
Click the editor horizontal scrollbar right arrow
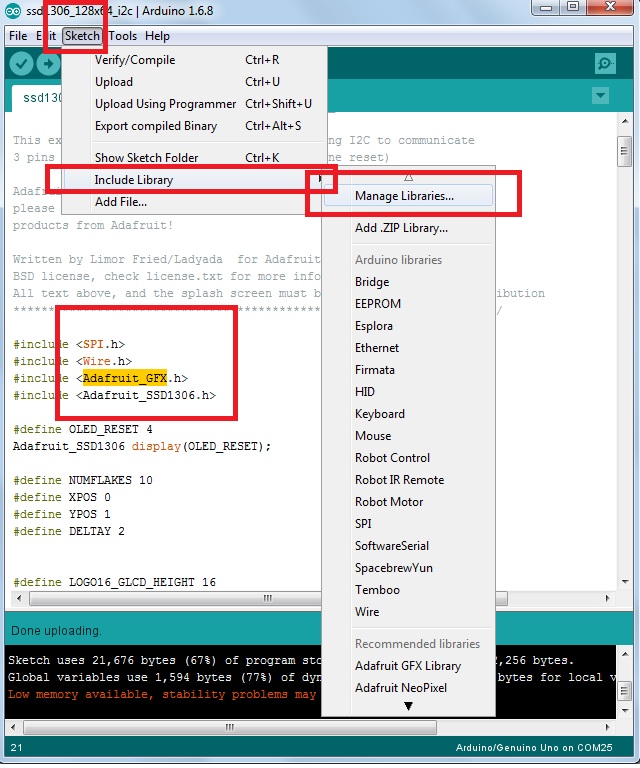[608, 598]
